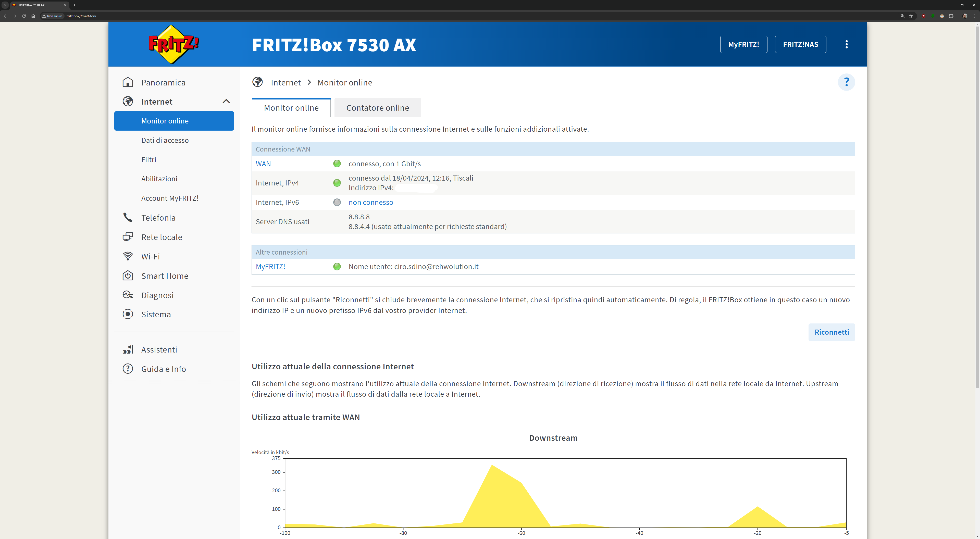980x539 pixels.
Task: Switch to Contatore online tab
Action: pos(377,108)
